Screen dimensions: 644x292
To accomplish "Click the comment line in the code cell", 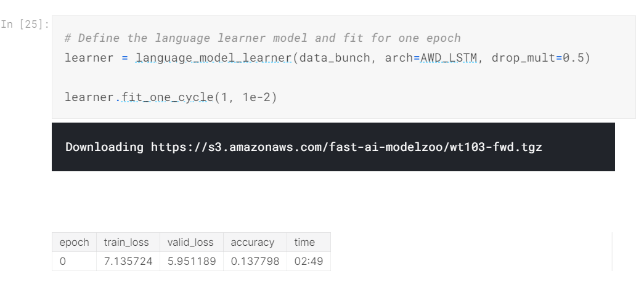I will pos(263,38).
